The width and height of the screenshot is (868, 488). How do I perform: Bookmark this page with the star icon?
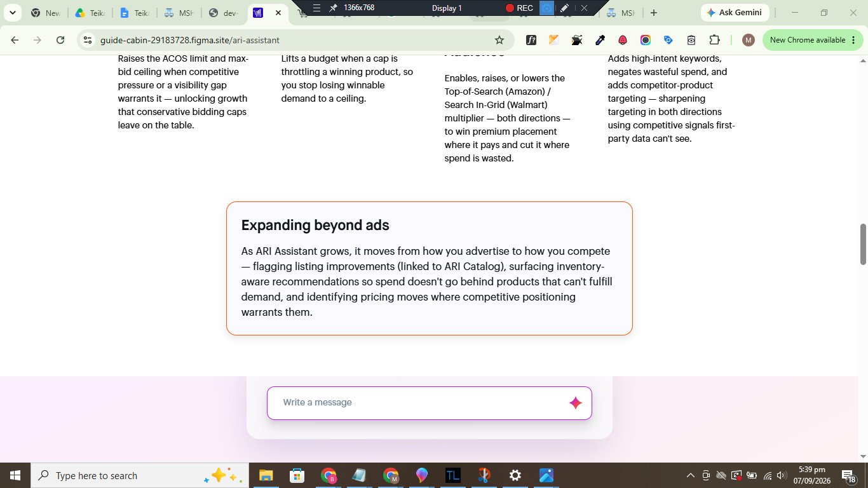point(499,40)
